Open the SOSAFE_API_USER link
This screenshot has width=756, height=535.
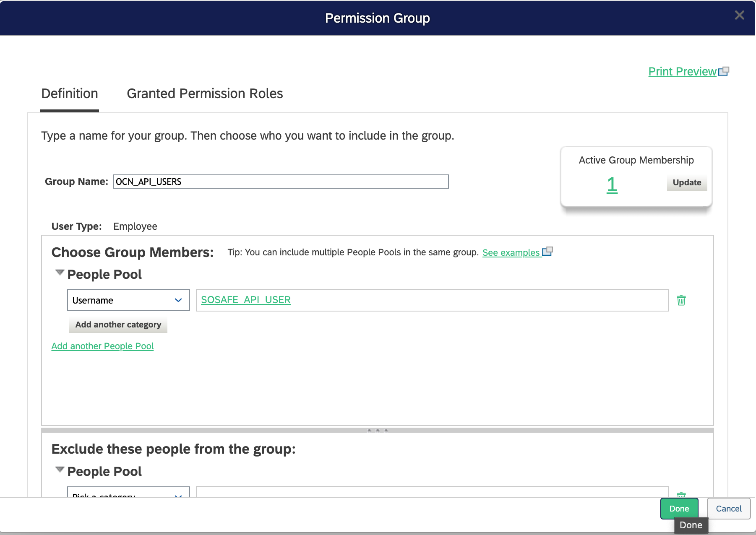tap(246, 300)
